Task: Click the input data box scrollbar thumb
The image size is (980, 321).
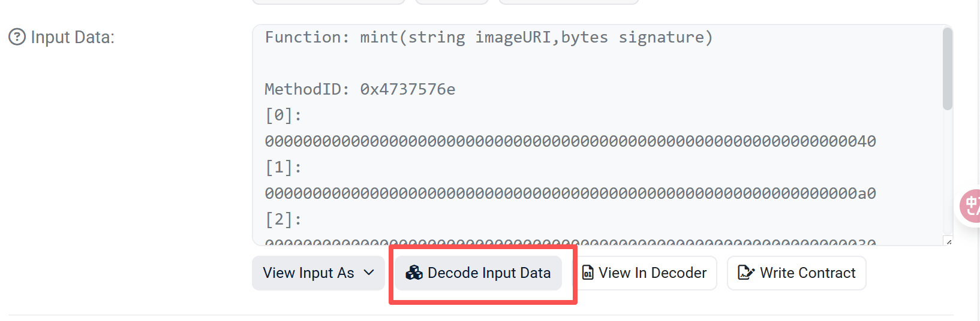Action: point(947,69)
